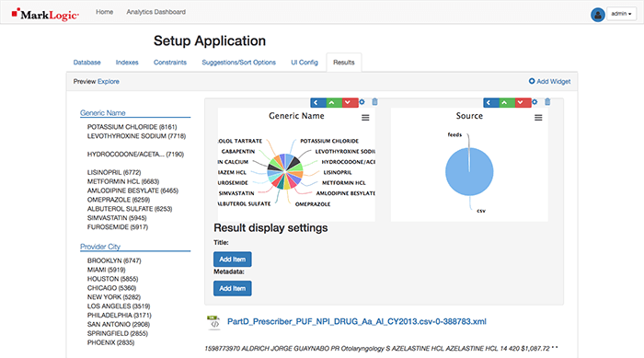Click Add Item button under Metadata
Viewport: 644px width, 358px height.
[233, 289]
